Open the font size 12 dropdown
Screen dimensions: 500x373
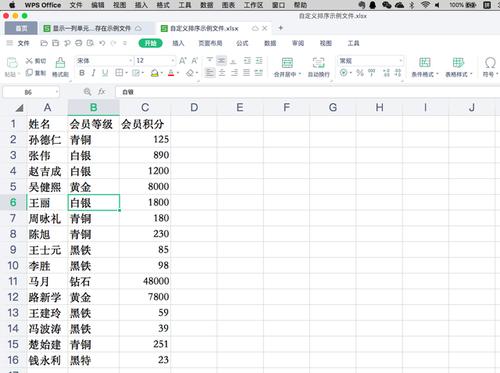point(173,61)
